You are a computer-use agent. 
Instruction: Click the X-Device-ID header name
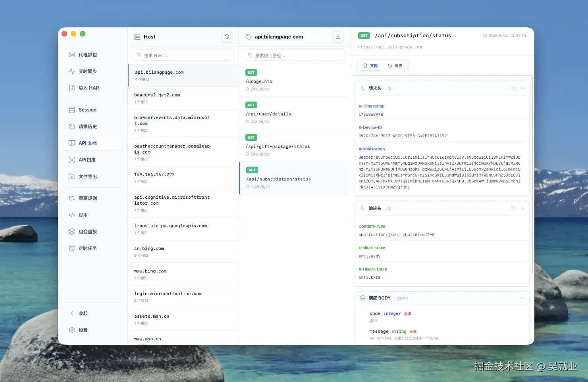(x=370, y=128)
